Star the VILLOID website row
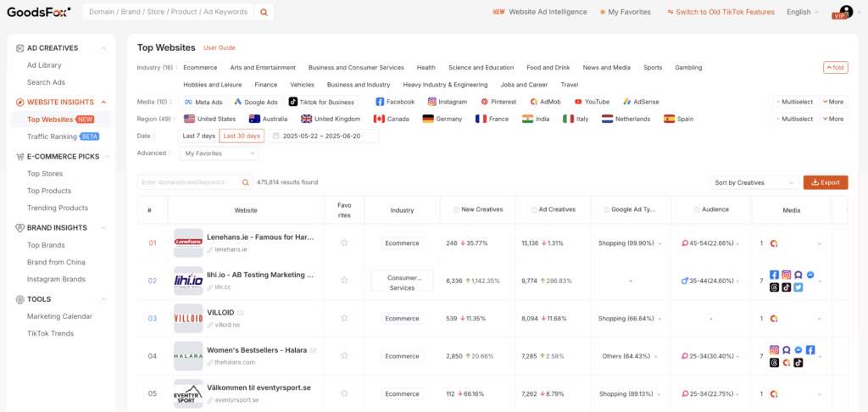 pos(344,318)
